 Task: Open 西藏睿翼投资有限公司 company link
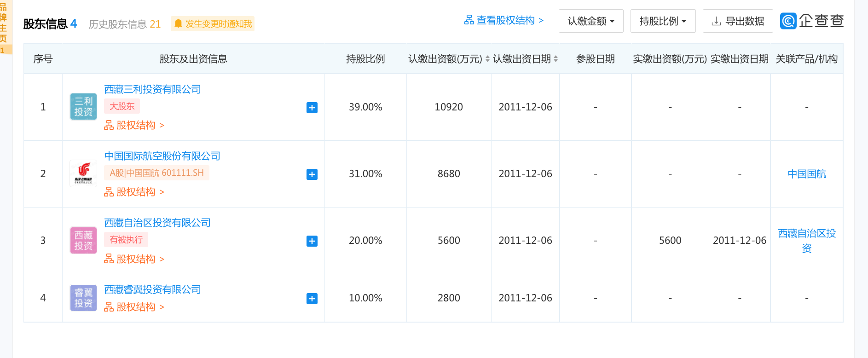tap(152, 289)
